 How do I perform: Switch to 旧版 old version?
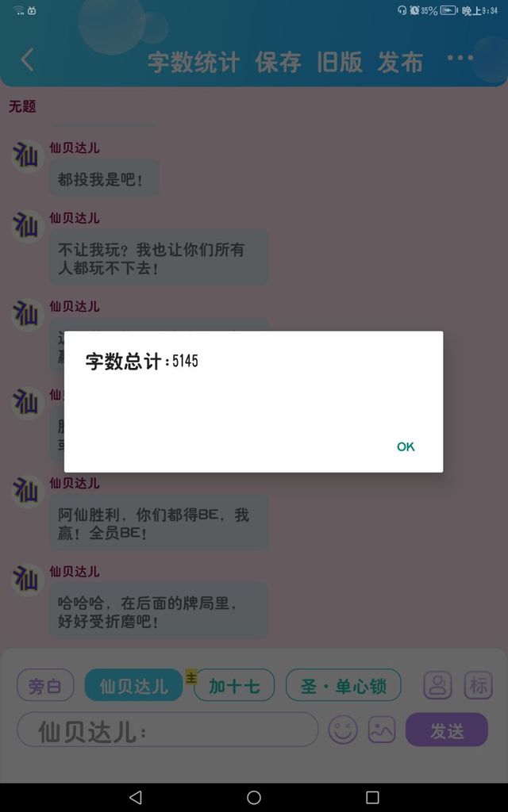pyautogui.click(x=340, y=63)
